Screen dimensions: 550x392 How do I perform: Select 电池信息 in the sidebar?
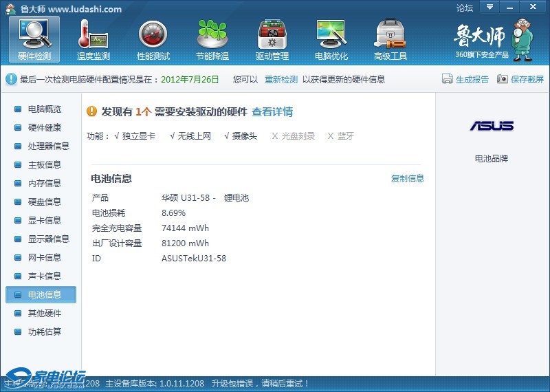point(41,294)
